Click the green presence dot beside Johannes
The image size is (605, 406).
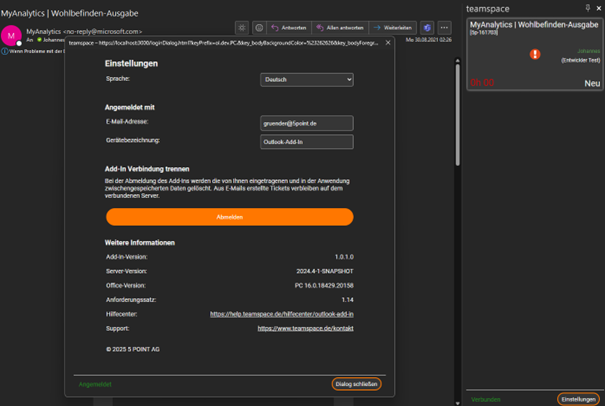[39, 40]
